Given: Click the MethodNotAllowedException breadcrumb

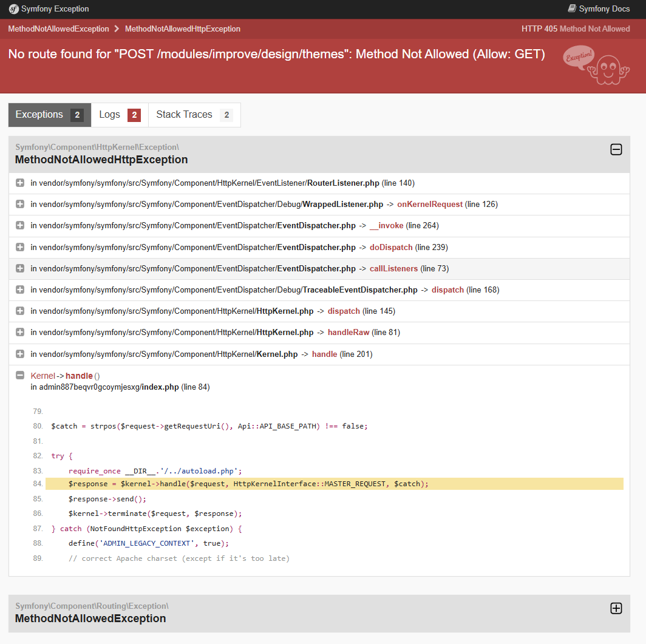Looking at the screenshot, I should [58, 29].
